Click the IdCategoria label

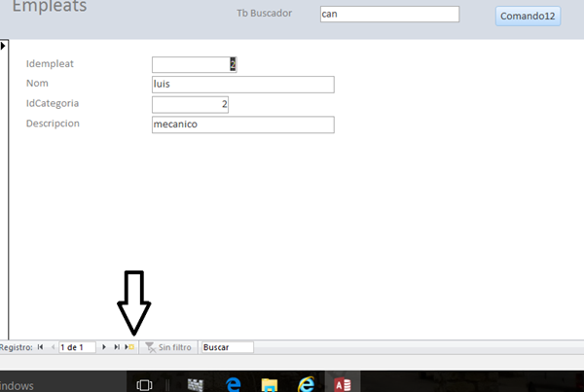[x=53, y=103]
